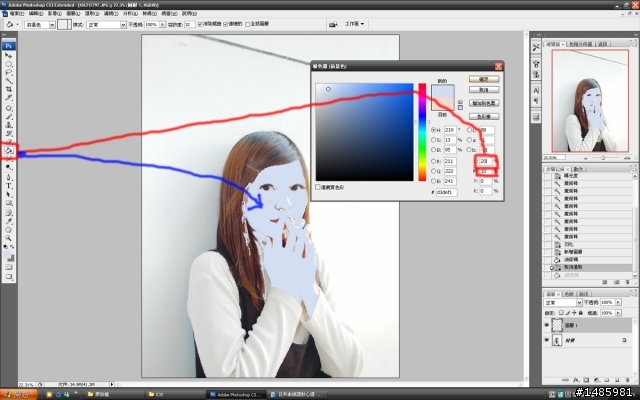Select the Magic Wand tool in toolbox
Screen dimensions: 640x400
point(8,81)
